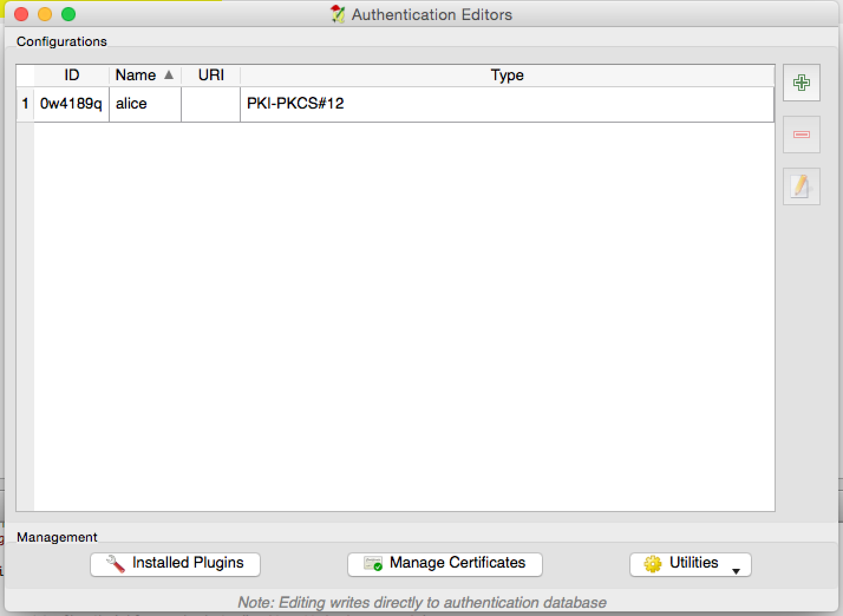Screen dimensions: 843x616
Task: Click the certificate icon on Manage Certificates
Action: [373, 564]
